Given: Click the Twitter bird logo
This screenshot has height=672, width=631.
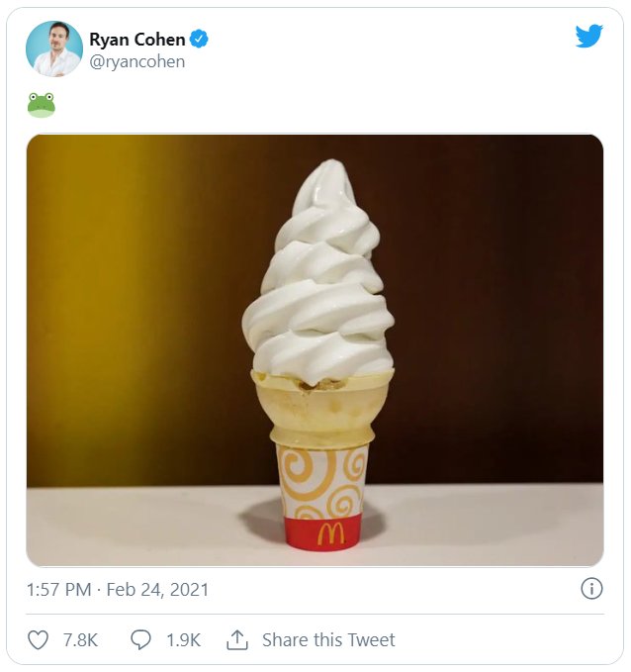Looking at the screenshot, I should [x=589, y=36].
